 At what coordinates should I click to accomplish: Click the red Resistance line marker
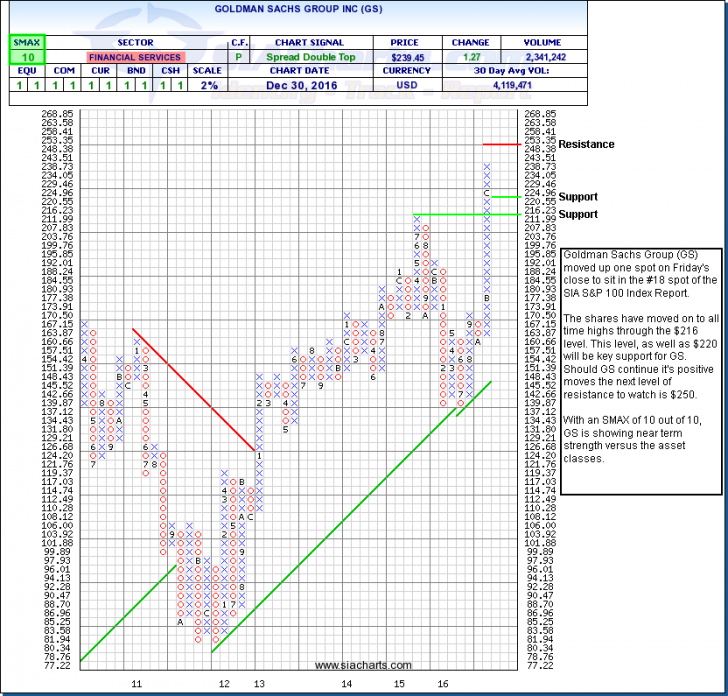(530, 144)
